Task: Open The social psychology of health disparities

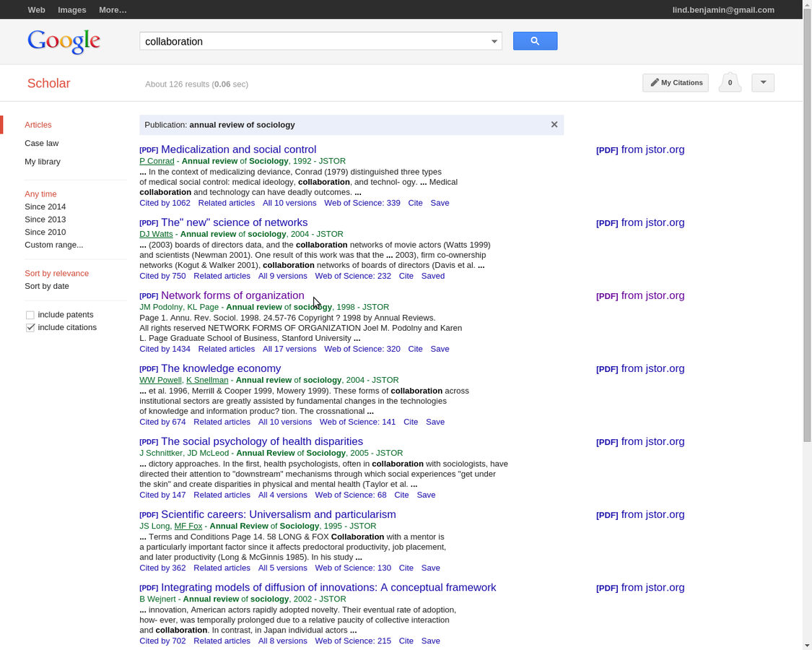Action: coord(262,441)
